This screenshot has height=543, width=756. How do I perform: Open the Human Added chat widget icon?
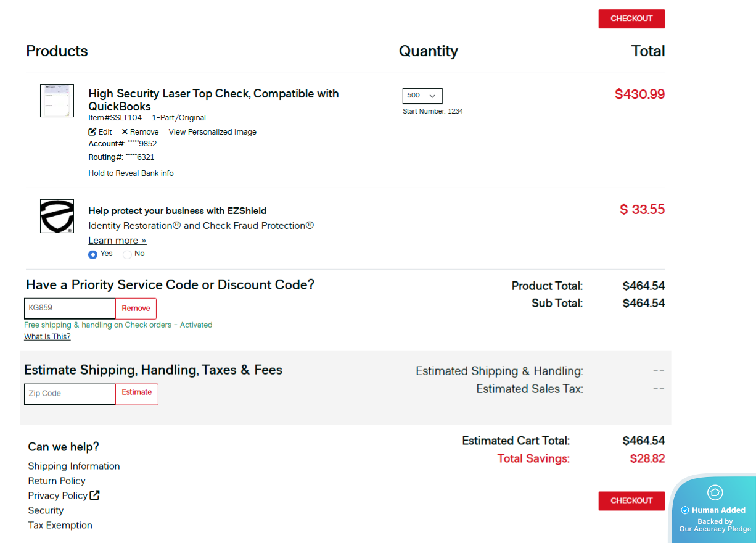click(x=715, y=492)
